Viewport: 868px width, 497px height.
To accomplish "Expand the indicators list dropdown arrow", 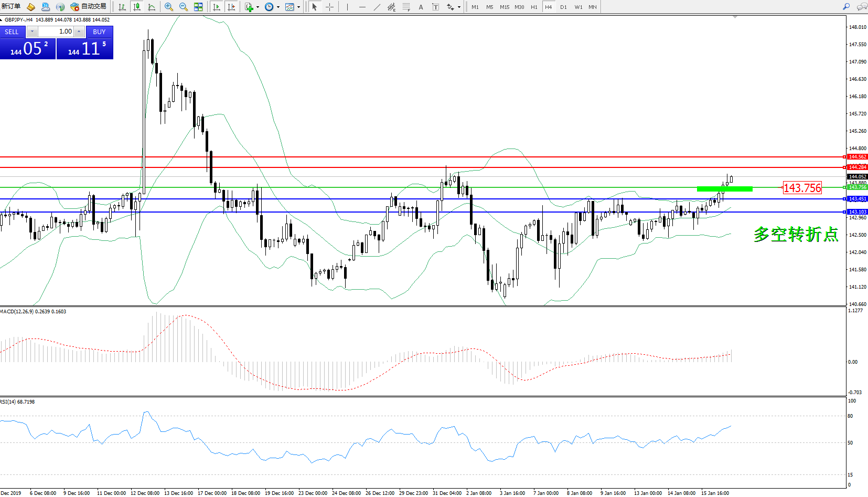I will [x=258, y=7].
